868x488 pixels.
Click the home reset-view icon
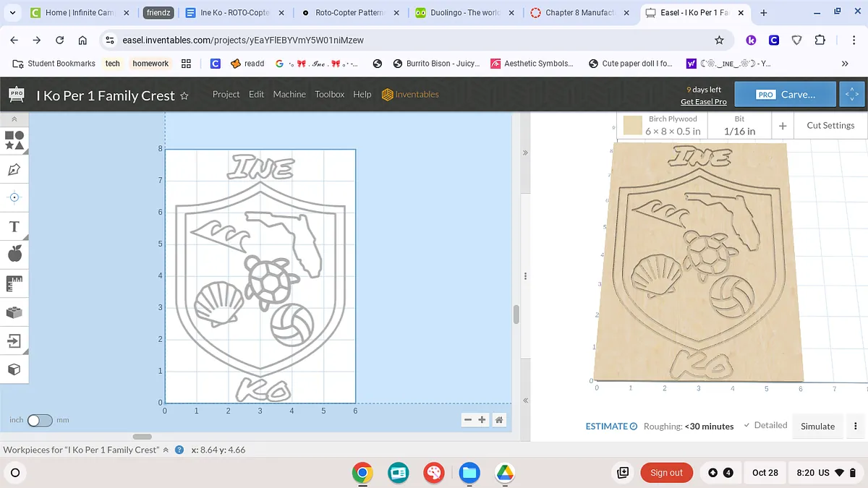498,420
